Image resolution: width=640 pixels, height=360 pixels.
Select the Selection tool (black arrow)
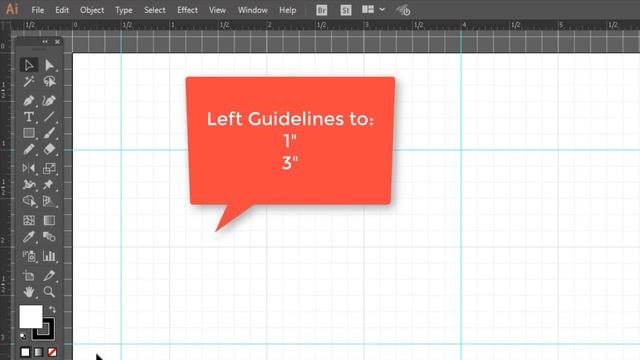pyautogui.click(x=29, y=65)
